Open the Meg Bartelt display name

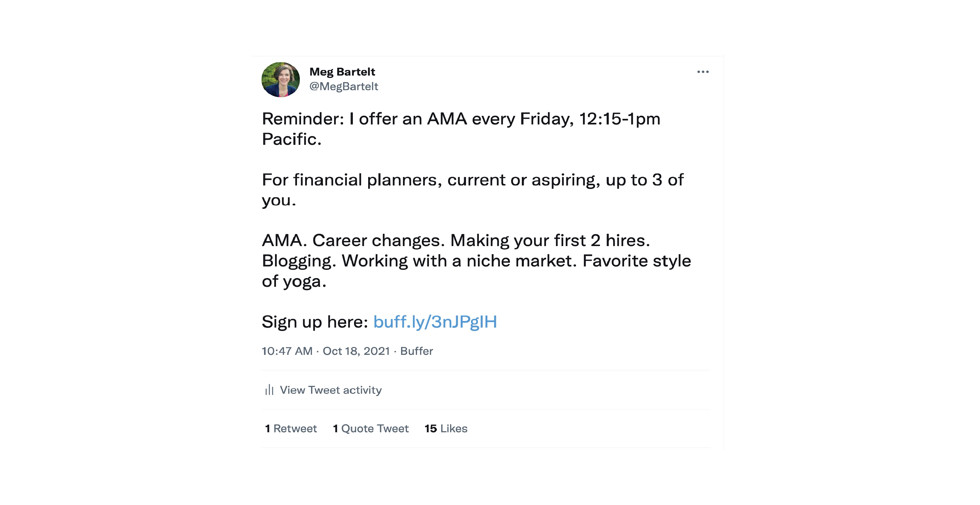pos(342,72)
